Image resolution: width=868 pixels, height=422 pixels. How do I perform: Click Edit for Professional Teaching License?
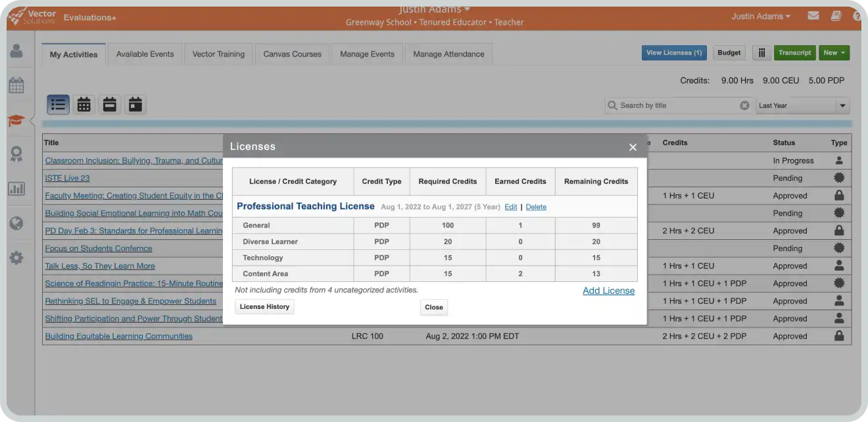[510, 207]
